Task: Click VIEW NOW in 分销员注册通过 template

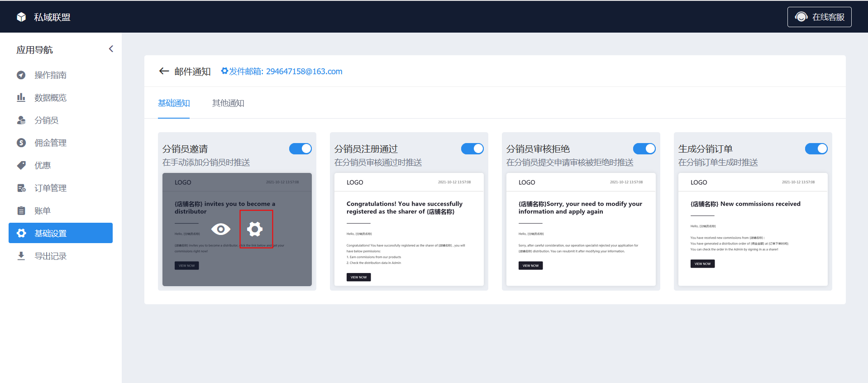Action: [x=358, y=277]
